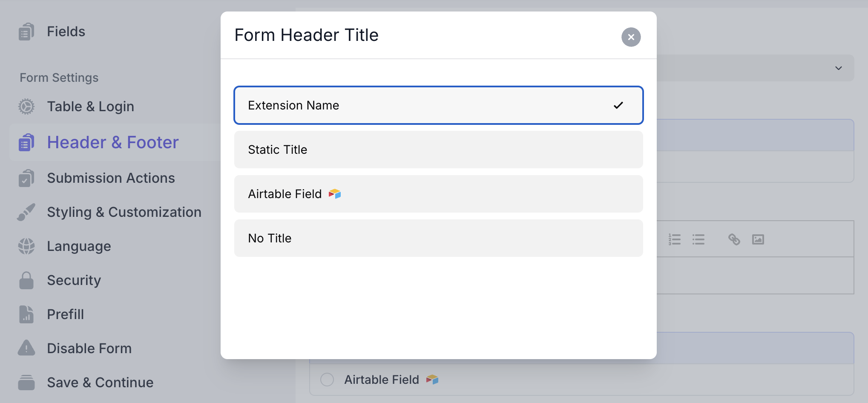
Task: Insert an image using the toolbar
Action: (758, 239)
